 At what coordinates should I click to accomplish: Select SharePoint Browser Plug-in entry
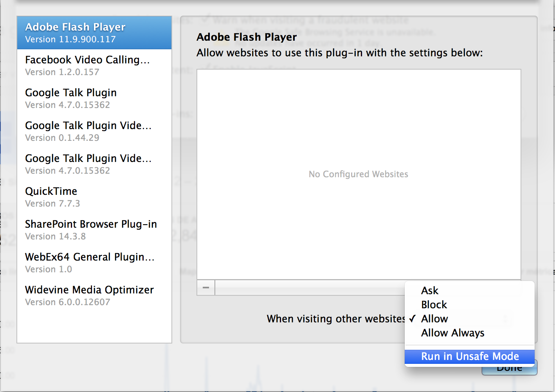(94, 230)
